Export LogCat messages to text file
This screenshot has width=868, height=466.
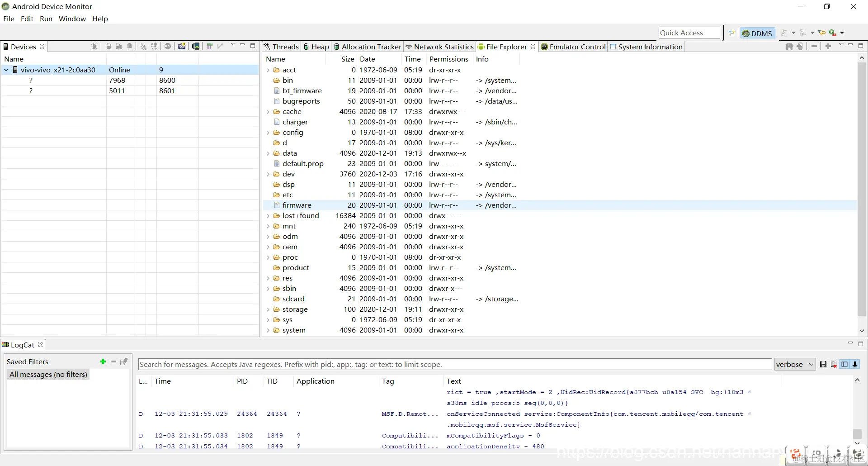[x=823, y=365]
